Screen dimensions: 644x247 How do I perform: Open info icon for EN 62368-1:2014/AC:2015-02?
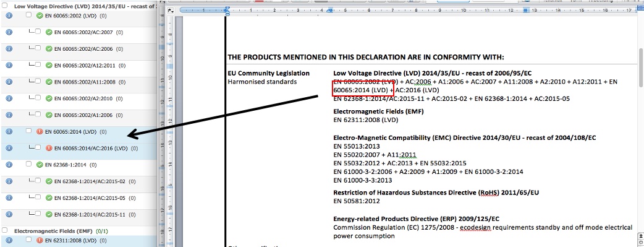(x=9, y=181)
